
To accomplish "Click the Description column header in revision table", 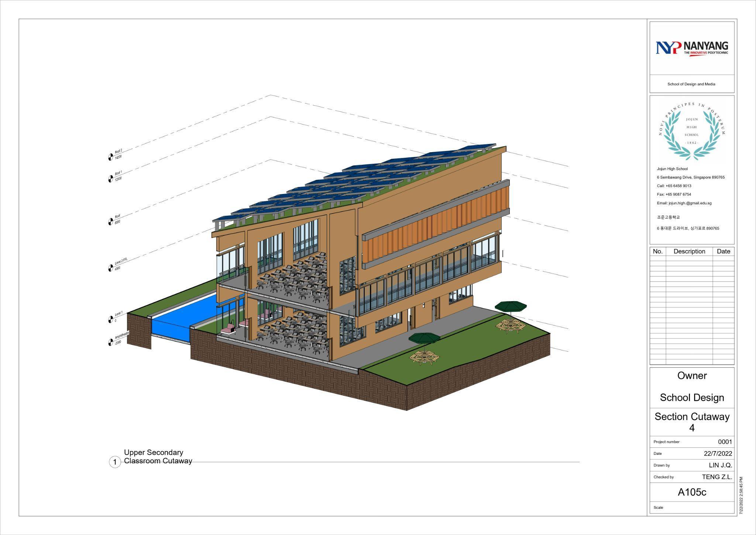I will [x=689, y=251].
